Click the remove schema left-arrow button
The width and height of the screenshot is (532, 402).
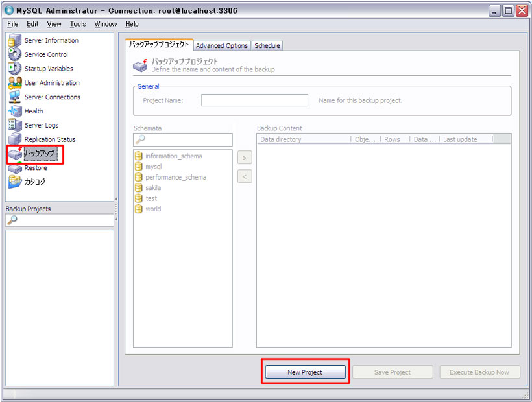245,176
